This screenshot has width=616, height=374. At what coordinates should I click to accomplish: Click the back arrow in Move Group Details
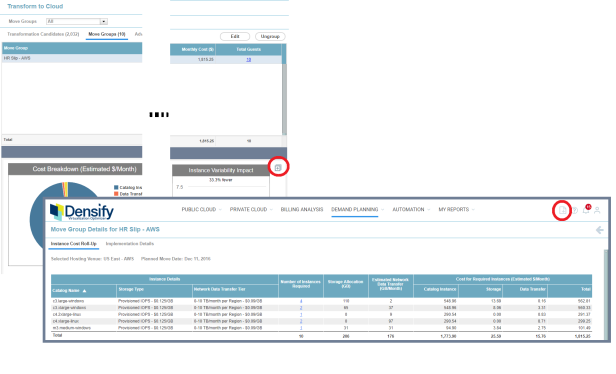(x=600, y=230)
